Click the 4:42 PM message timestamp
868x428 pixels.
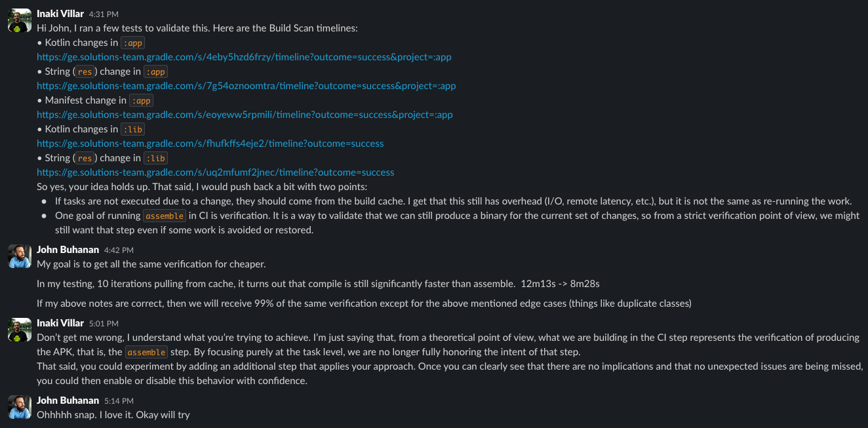click(119, 250)
